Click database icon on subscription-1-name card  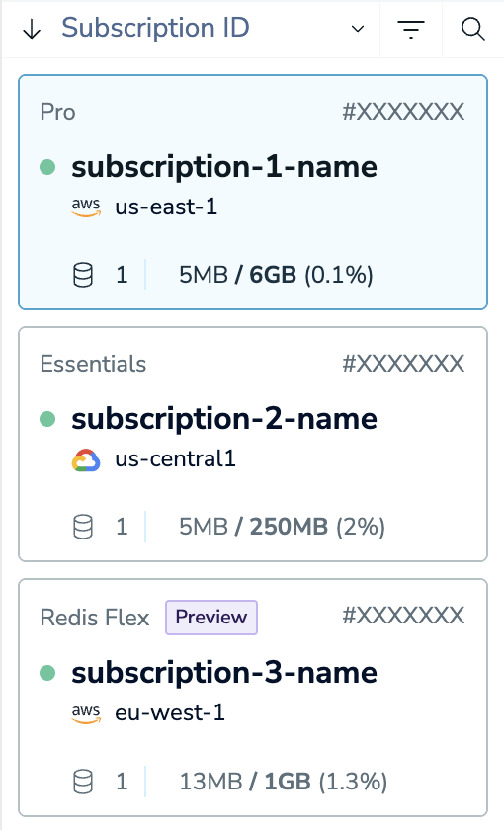[x=83, y=276]
